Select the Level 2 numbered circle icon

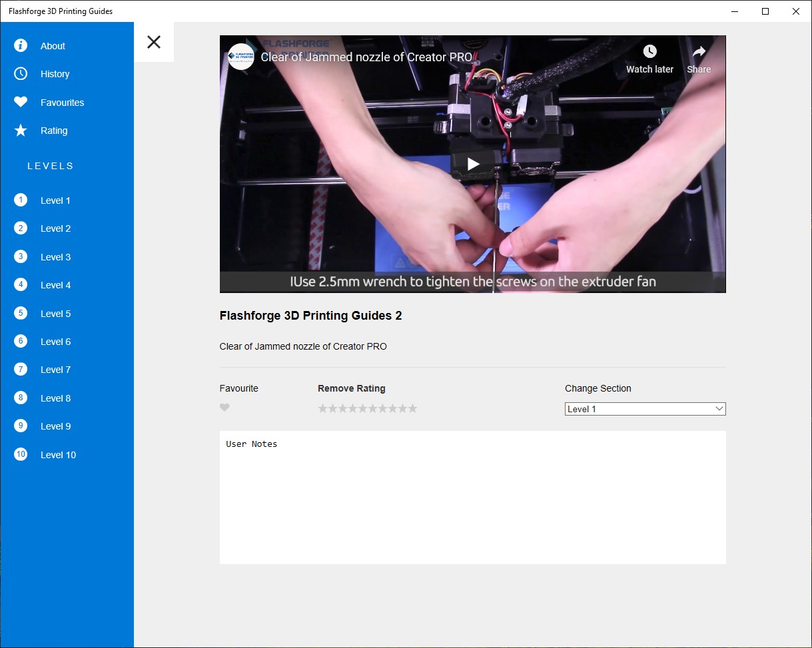(x=21, y=228)
